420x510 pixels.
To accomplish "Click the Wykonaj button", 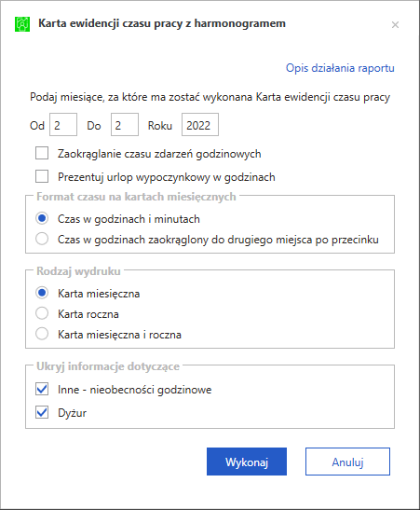I will tap(247, 462).
